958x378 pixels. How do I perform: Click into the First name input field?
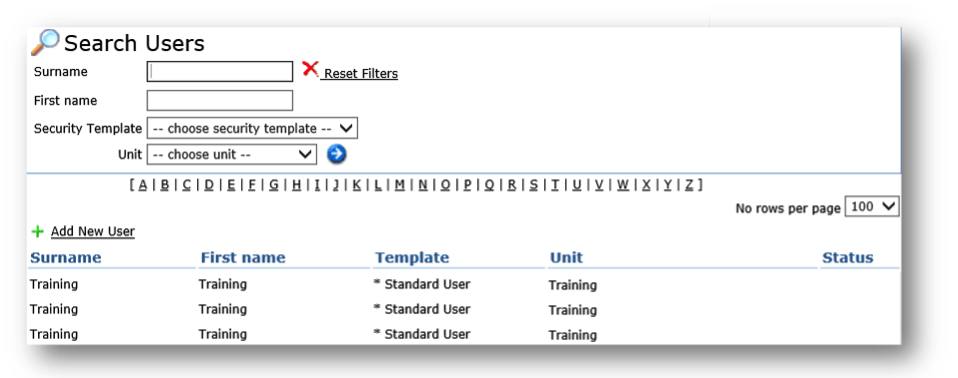pos(220,100)
